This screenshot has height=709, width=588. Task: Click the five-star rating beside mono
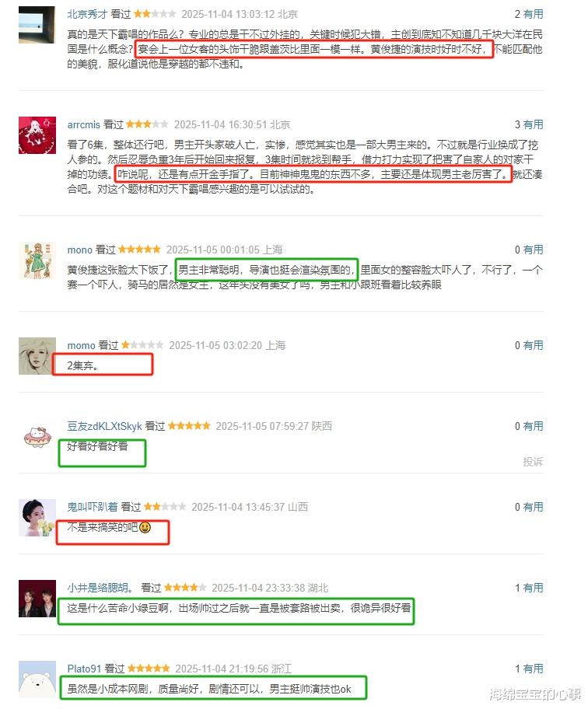139,249
